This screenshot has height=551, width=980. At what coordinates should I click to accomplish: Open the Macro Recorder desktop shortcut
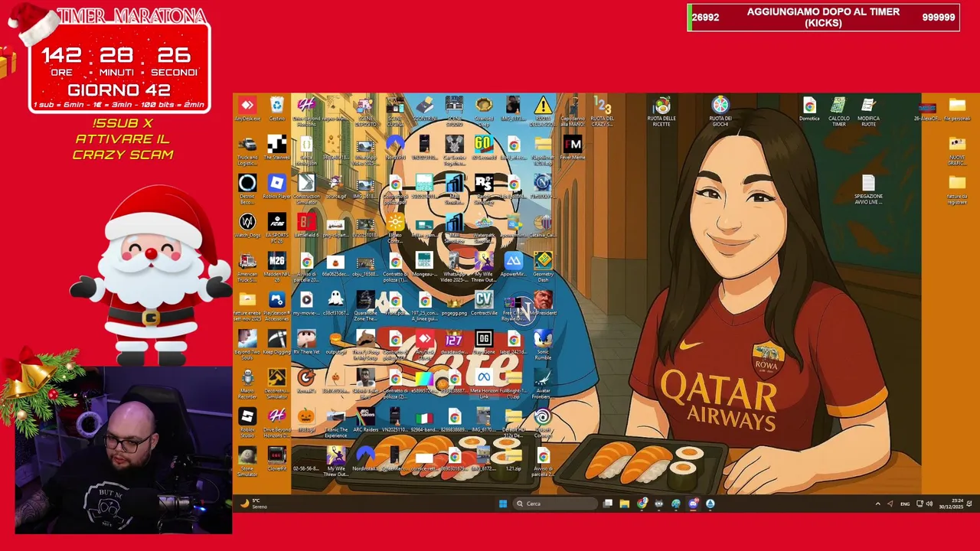247,384
